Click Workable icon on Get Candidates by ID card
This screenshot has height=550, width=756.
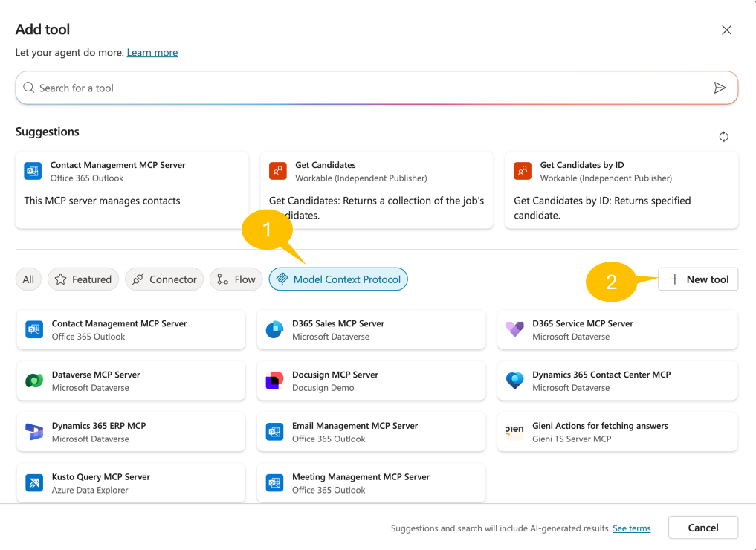pyautogui.click(x=523, y=171)
